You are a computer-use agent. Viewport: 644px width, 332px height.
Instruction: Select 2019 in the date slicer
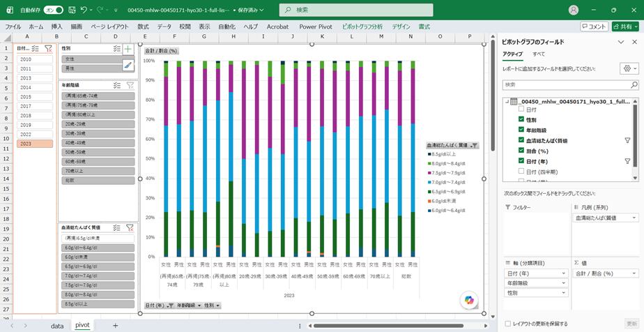(x=35, y=125)
